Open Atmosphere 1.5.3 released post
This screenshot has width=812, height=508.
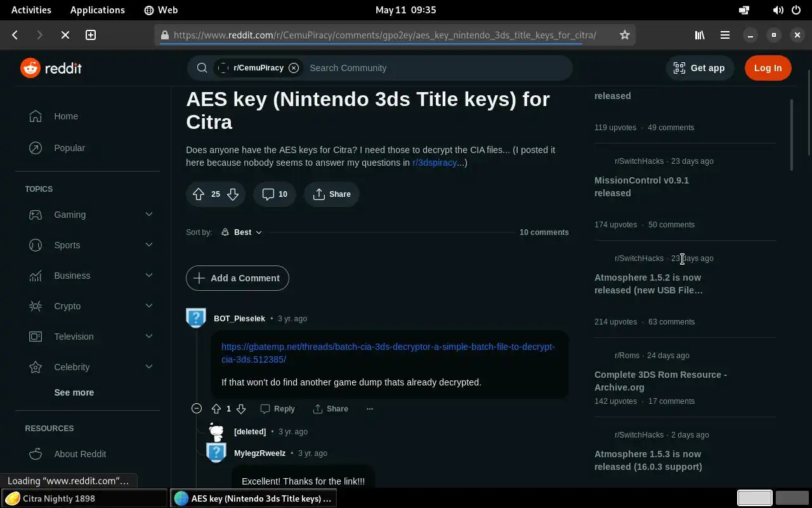[x=648, y=460]
